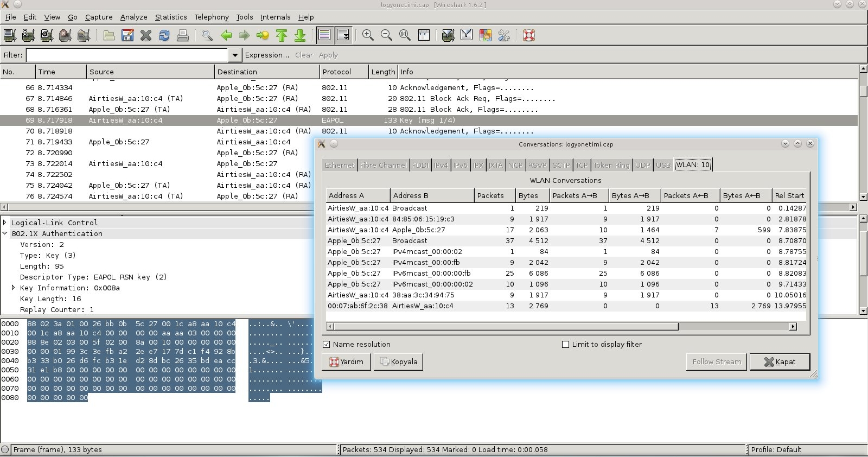Reload the capture file

[164, 35]
